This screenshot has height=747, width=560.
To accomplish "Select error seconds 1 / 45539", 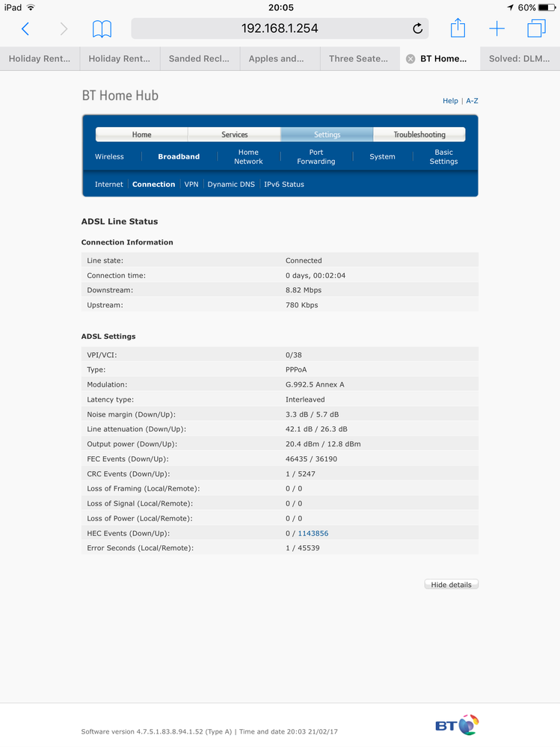I will click(303, 548).
